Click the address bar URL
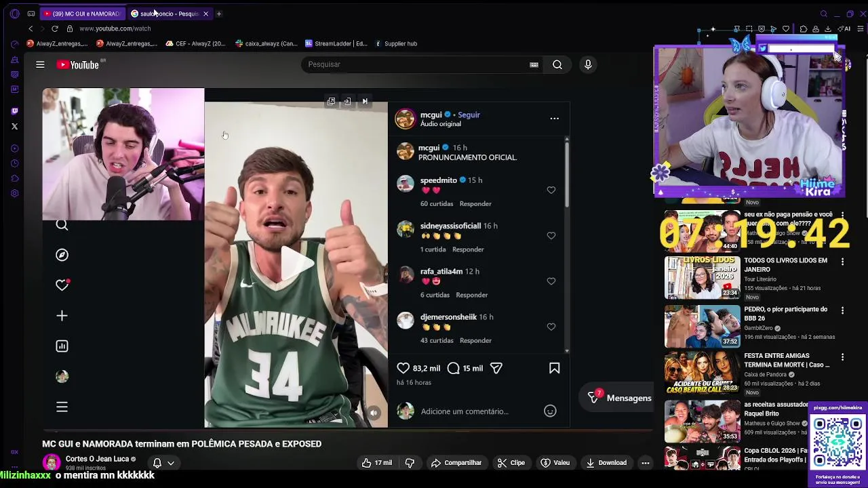The image size is (868, 488). 115,28
